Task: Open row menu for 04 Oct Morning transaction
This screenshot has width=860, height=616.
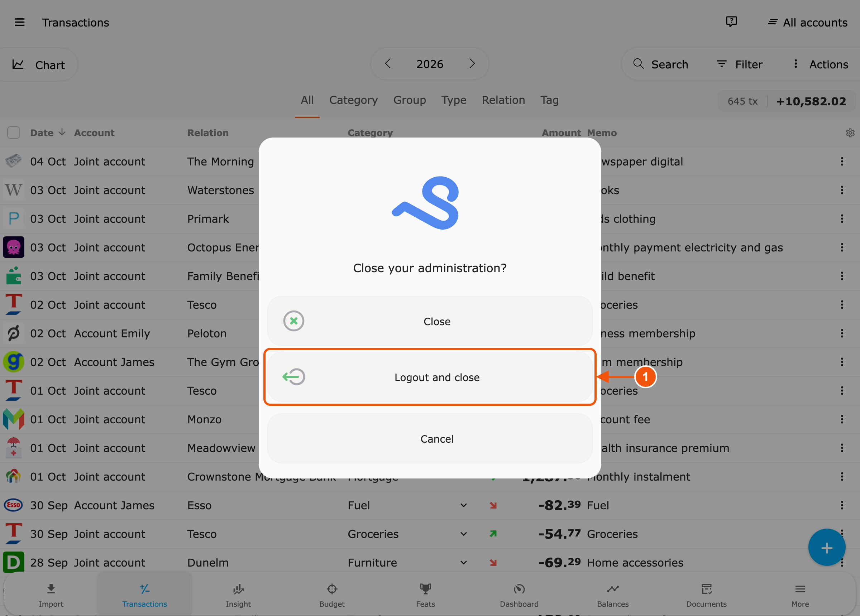Action: pos(842,162)
